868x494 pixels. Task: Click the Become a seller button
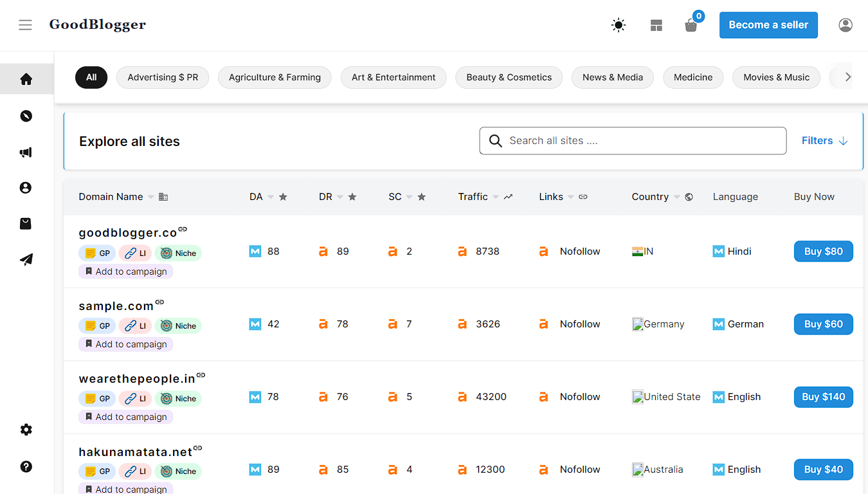[x=768, y=25]
